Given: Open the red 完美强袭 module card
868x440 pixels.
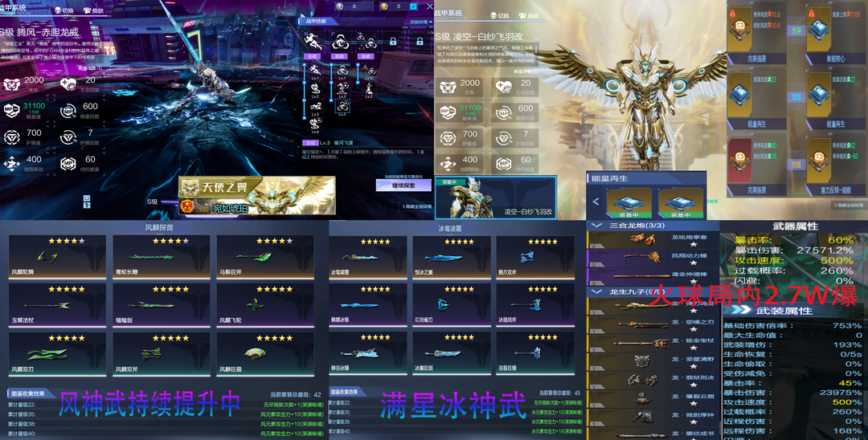Looking at the screenshot, I should pyautogui.click(x=756, y=165).
